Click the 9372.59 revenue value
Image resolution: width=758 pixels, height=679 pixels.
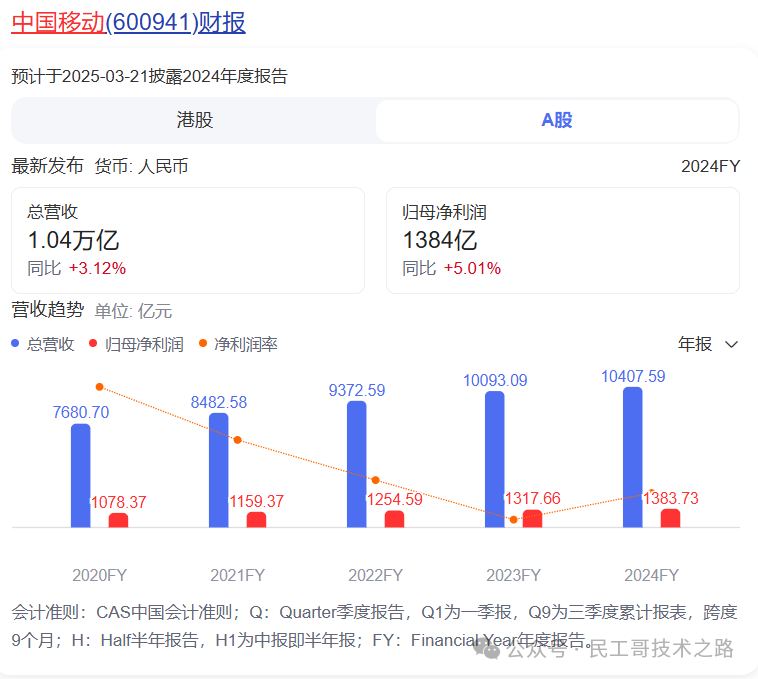click(357, 390)
